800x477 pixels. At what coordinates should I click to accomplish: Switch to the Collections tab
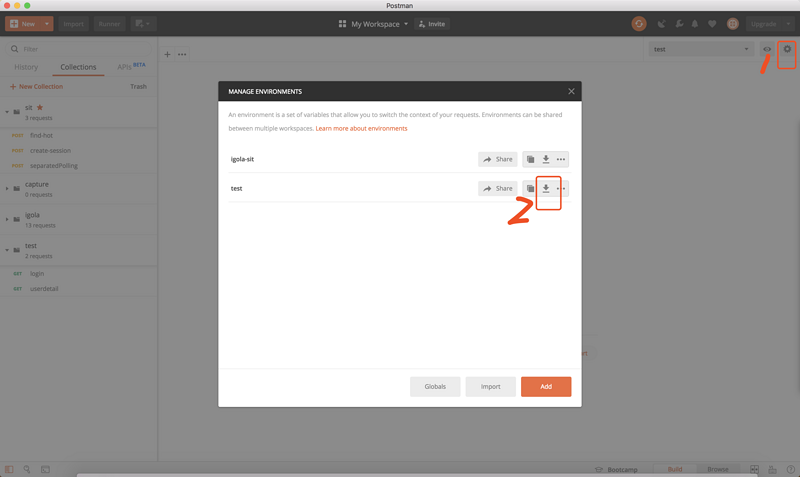point(78,67)
